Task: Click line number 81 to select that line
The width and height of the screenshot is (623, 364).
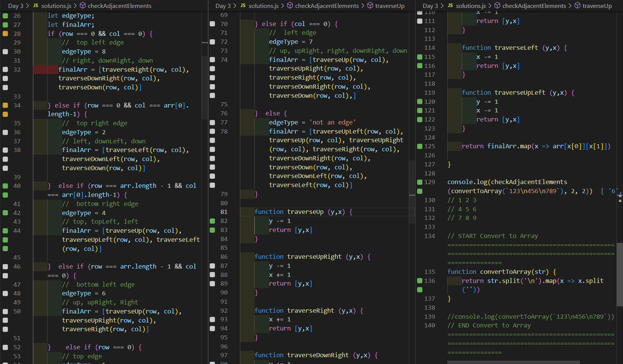Action: tap(224, 212)
